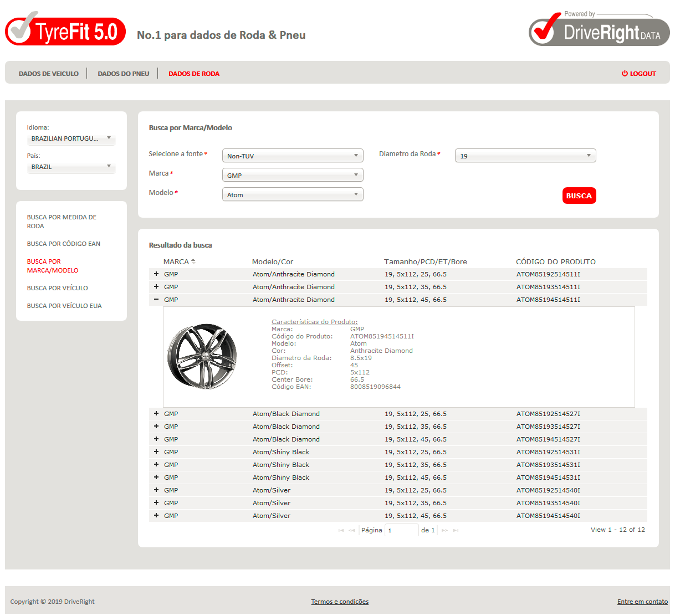
Task: Click the DriveRight Data logo
Action: pyautogui.click(x=599, y=29)
